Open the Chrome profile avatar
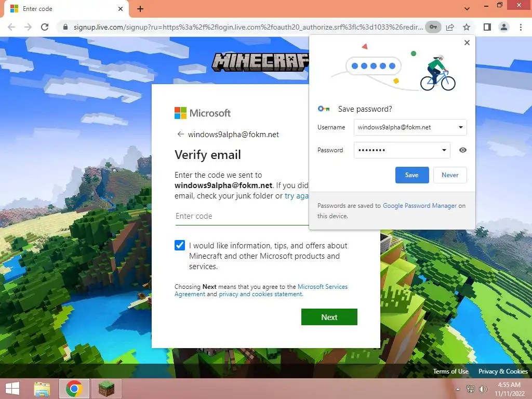The image size is (532, 399). (504, 27)
